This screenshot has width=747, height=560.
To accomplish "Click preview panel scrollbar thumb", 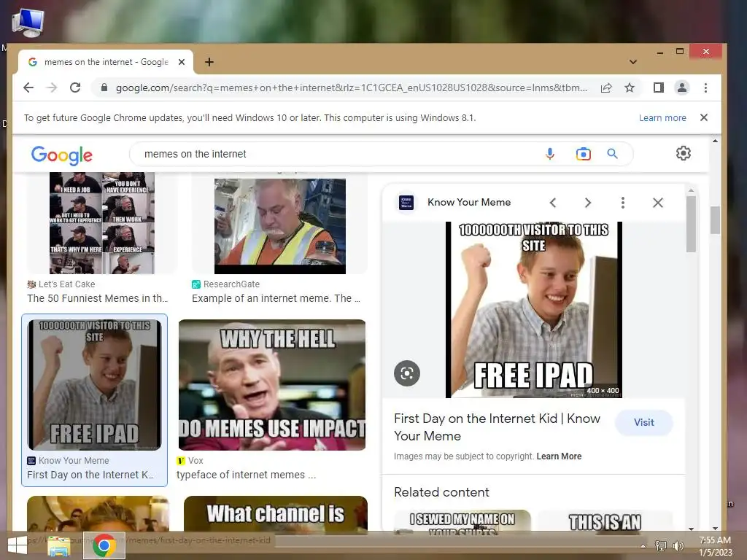I will point(691,224).
